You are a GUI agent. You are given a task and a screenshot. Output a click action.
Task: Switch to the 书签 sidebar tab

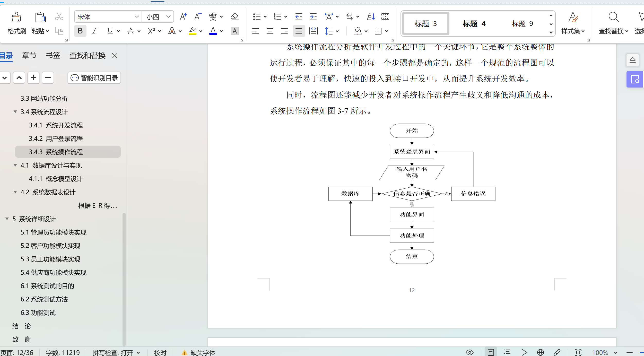point(53,55)
